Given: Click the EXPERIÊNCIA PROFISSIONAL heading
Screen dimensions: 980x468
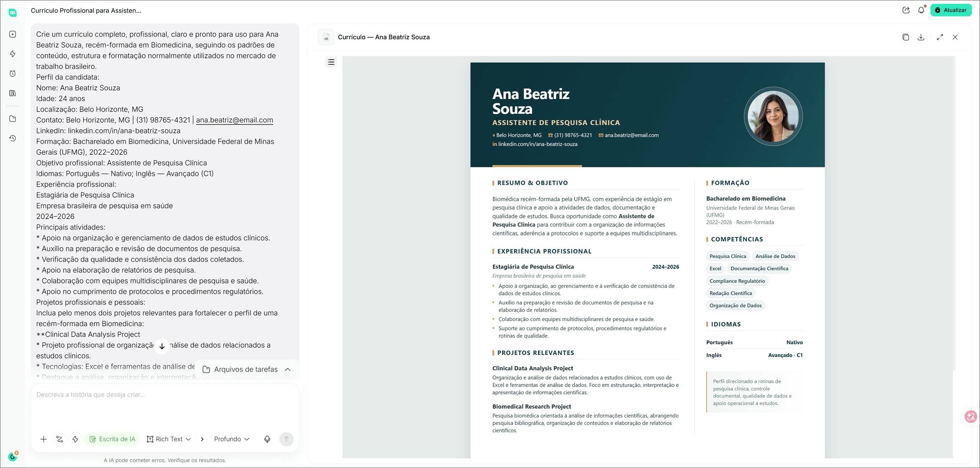Looking at the screenshot, I should tap(544, 251).
